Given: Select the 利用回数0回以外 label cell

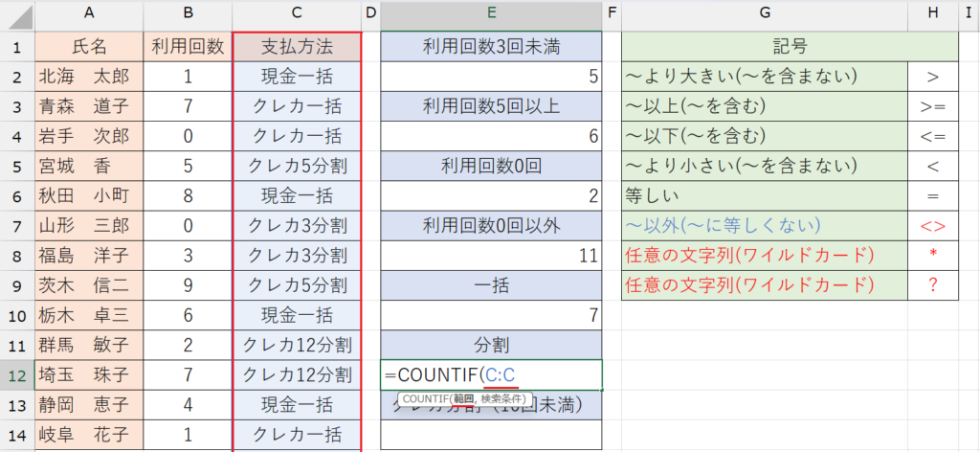Looking at the screenshot, I should click(491, 226).
